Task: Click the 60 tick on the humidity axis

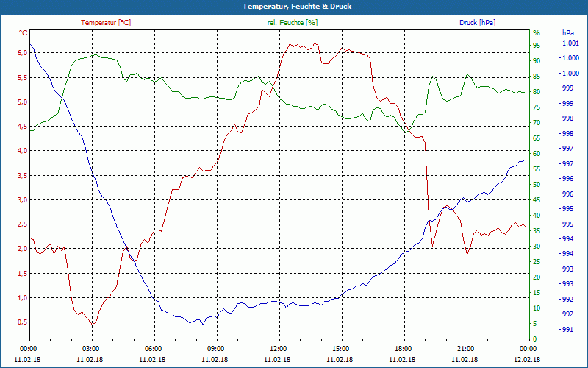Action: (x=537, y=154)
